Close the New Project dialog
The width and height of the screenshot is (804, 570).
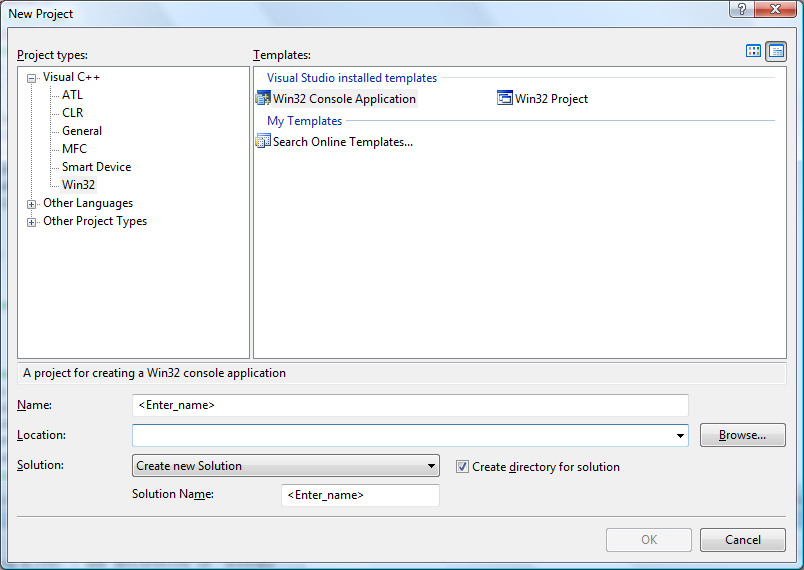point(776,9)
